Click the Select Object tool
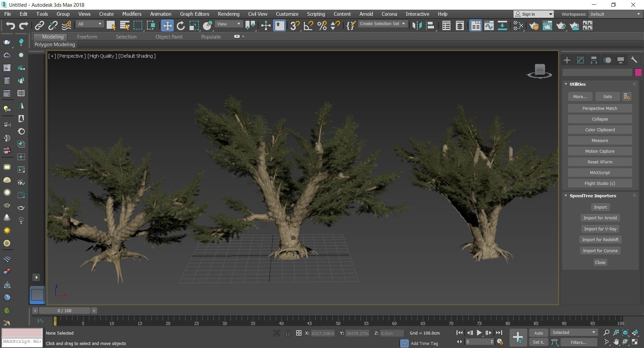The height and width of the screenshot is (348, 644). click(111, 26)
